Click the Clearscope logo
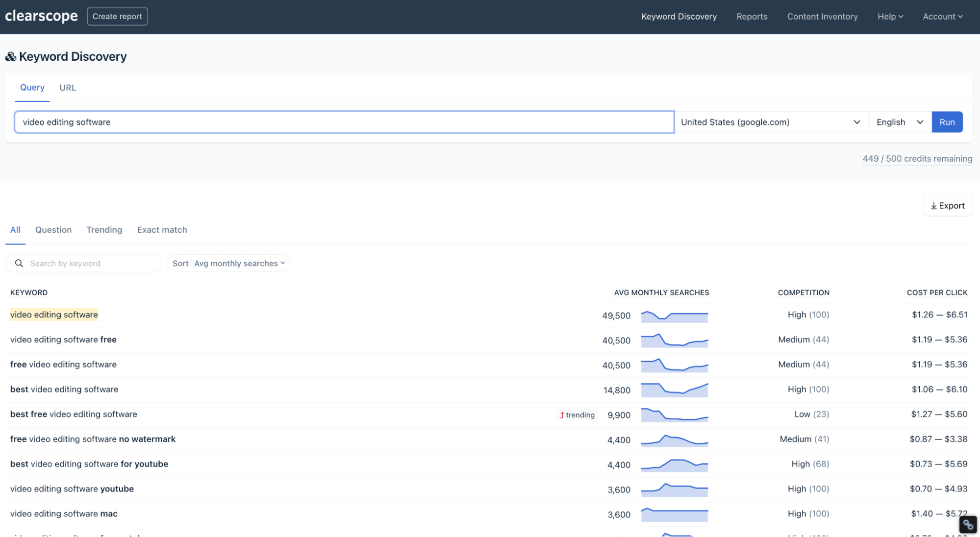980x537 pixels. [x=41, y=16]
